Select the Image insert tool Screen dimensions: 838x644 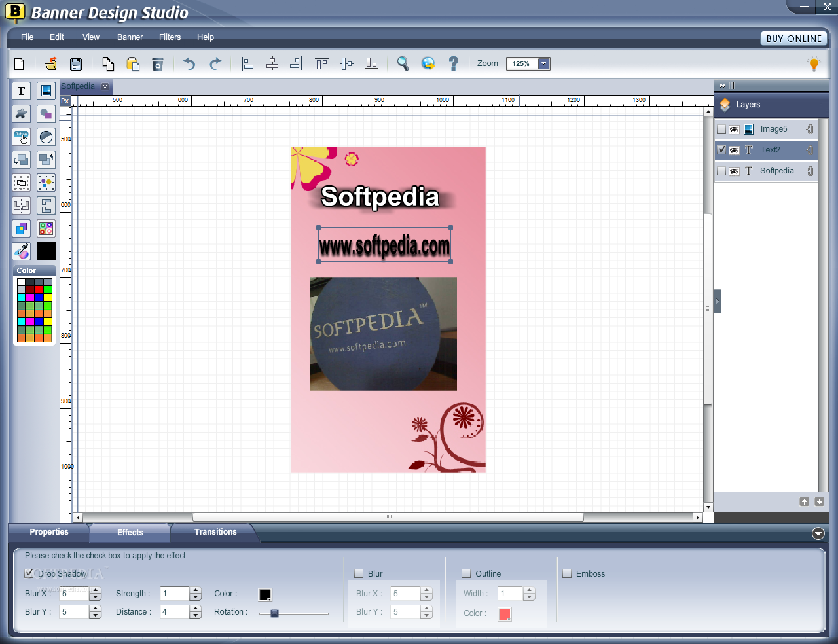pyautogui.click(x=46, y=91)
